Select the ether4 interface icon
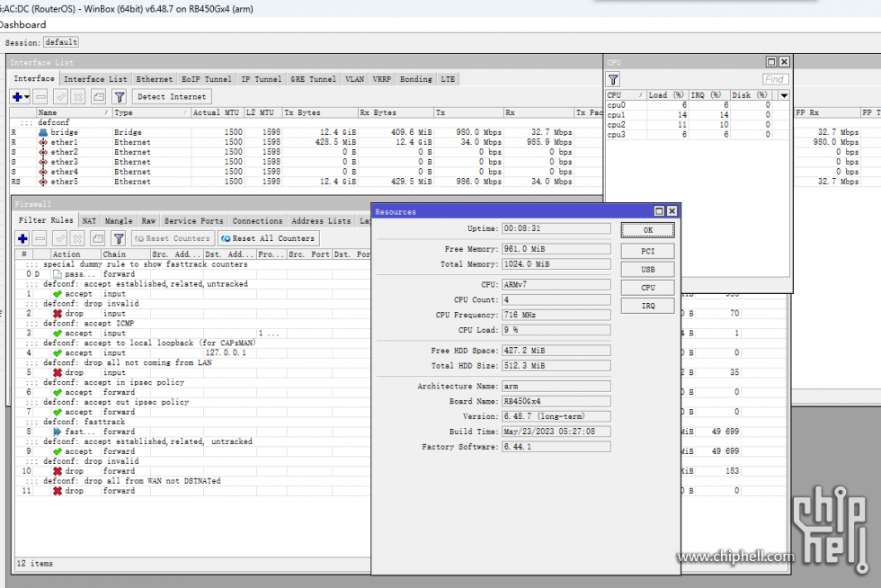This screenshot has height=588, width=881. [43, 172]
